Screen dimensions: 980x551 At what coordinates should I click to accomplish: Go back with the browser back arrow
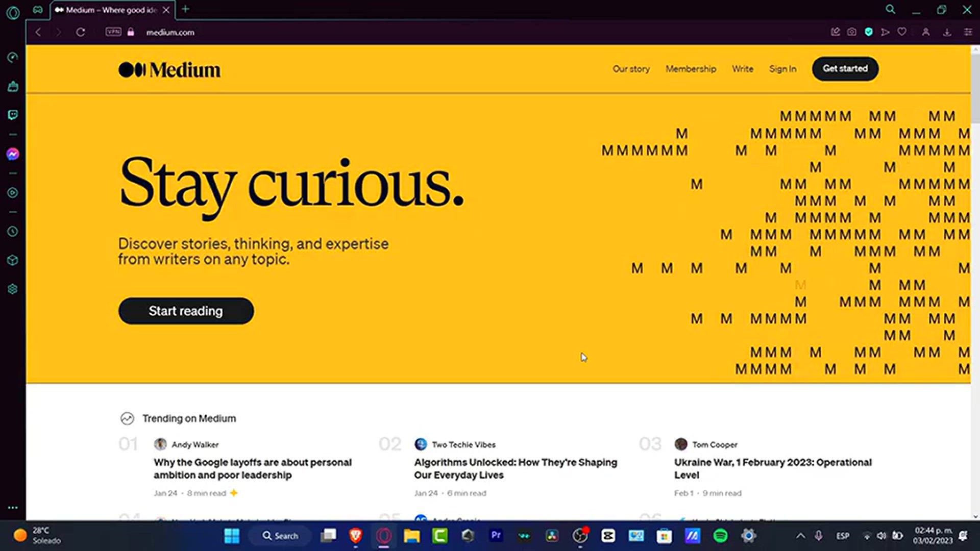click(x=38, y=32)
